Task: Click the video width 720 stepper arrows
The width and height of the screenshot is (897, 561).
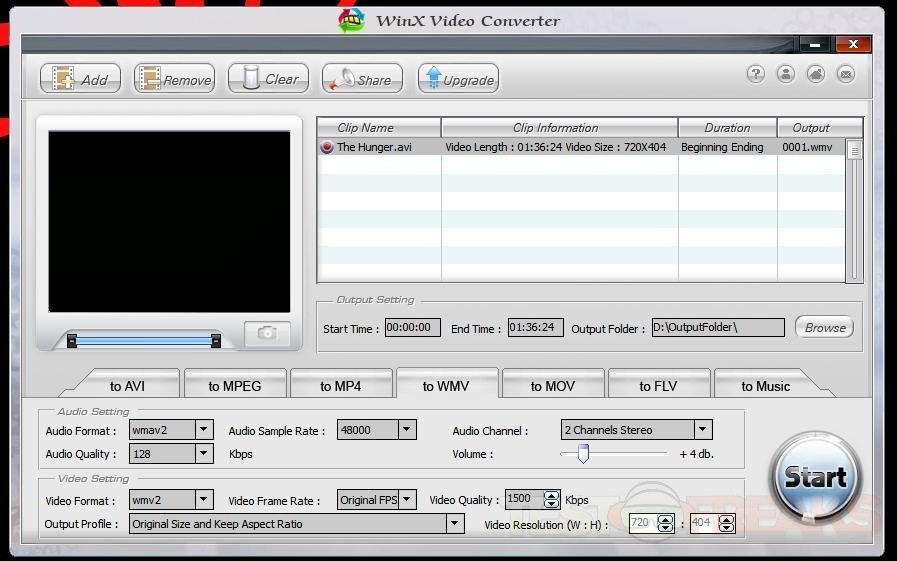Action: pos(665,523)
